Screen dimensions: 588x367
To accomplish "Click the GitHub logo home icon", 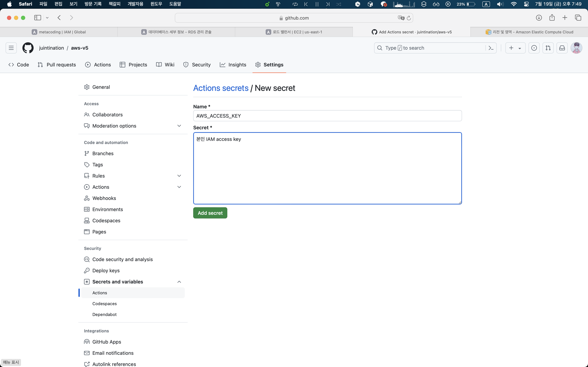I will [28, 48].
